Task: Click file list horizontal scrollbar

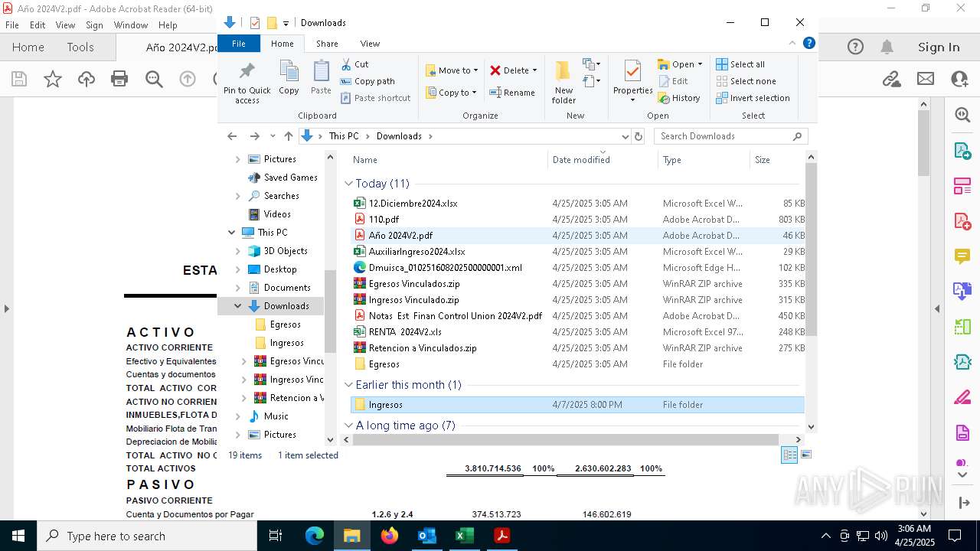Action: (565, 440)
